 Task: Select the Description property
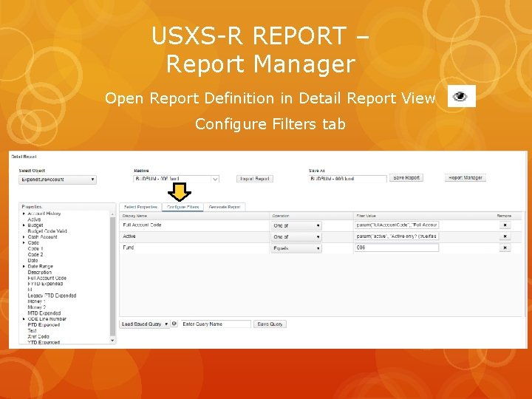pos(40,272)
